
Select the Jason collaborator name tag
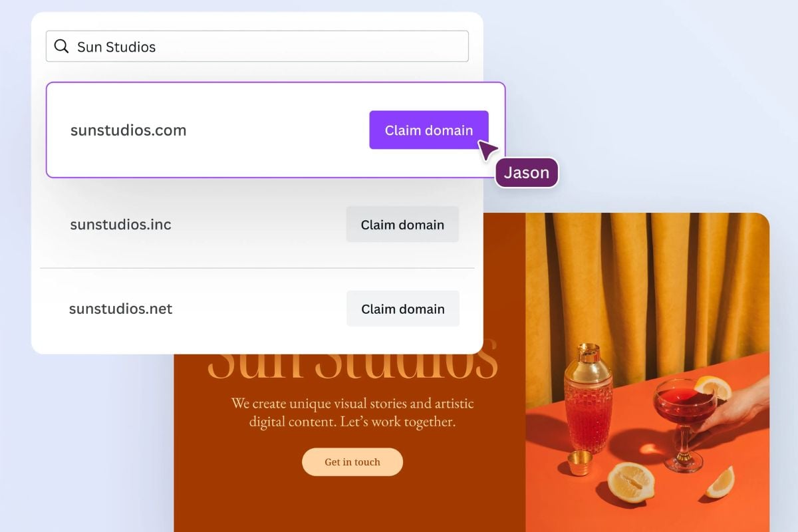click(x=527, y=173)
